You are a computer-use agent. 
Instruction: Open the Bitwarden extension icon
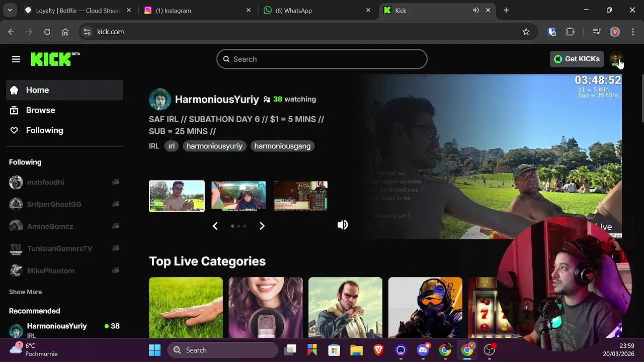point(552,32)
